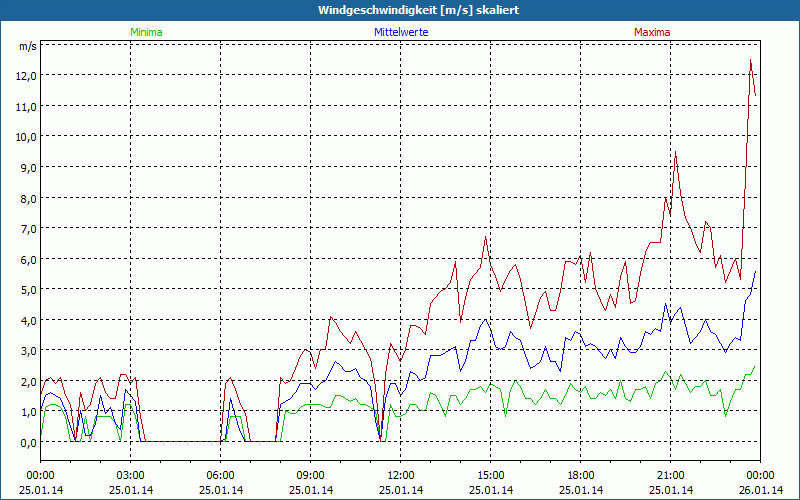The height and width of the screenshot is (500, 800).
Task: Click the blue Mittelwerte endpoint at 5.5 m/s
Action: click(755, 272)
